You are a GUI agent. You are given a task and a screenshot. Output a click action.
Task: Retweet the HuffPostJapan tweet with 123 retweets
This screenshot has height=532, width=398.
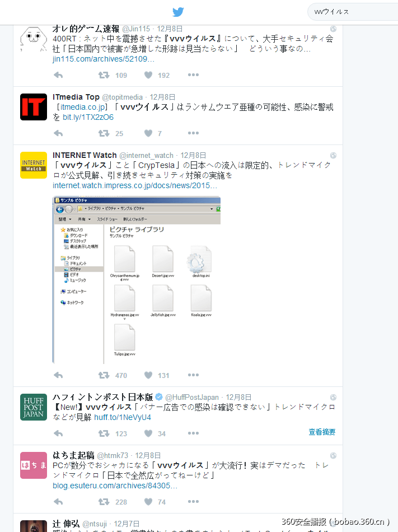click(x=104, y=433)
